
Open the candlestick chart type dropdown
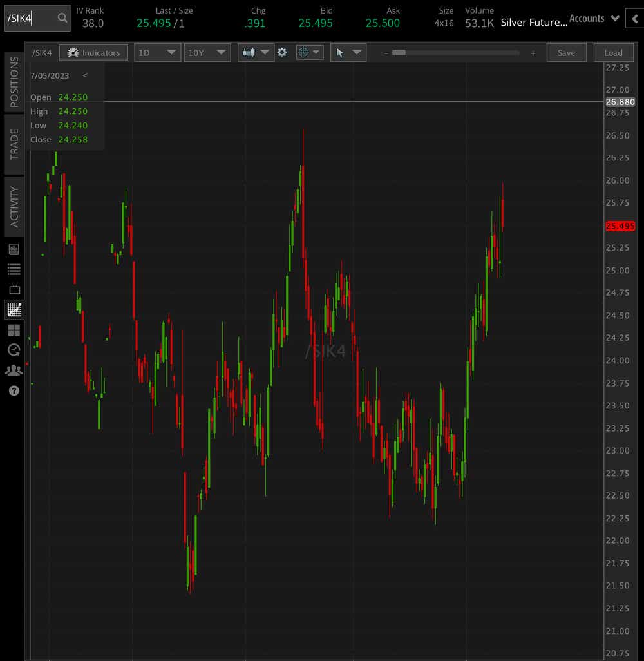coord(256,53)
